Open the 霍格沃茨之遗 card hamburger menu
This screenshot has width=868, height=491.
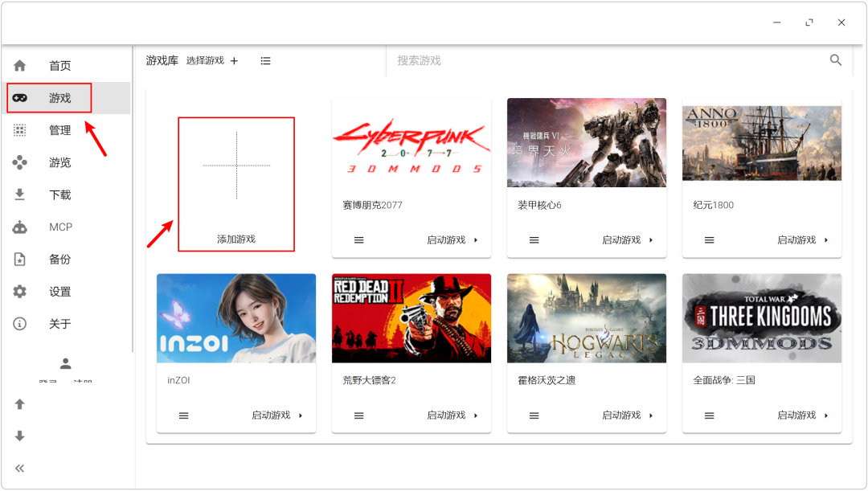tap(534, 415)
